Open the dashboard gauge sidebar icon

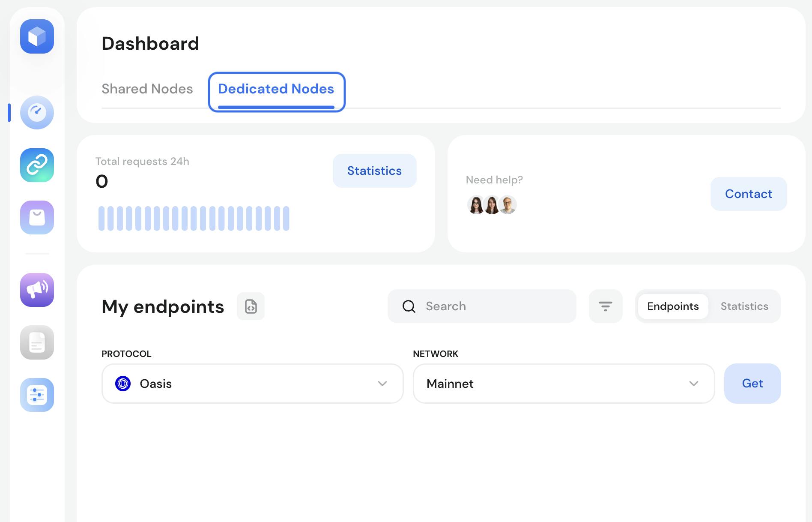(37, 112)
